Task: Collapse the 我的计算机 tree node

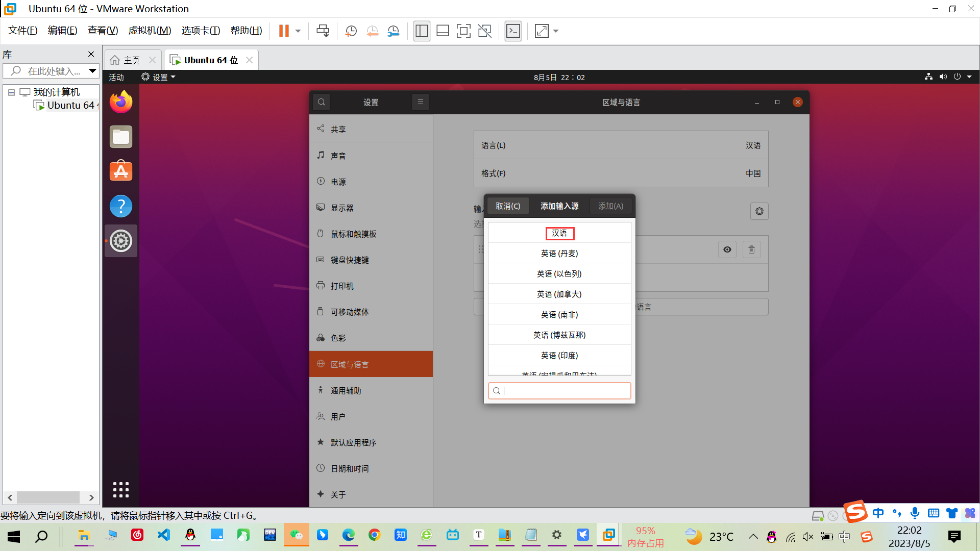Action: click(x=11, y=93)
